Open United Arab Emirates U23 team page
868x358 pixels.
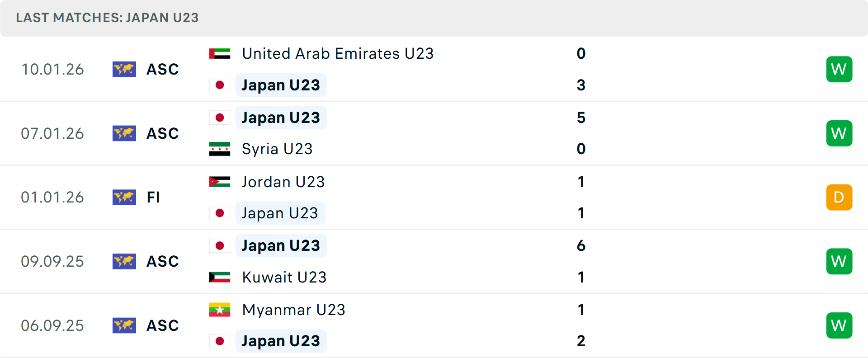(338, 54)
